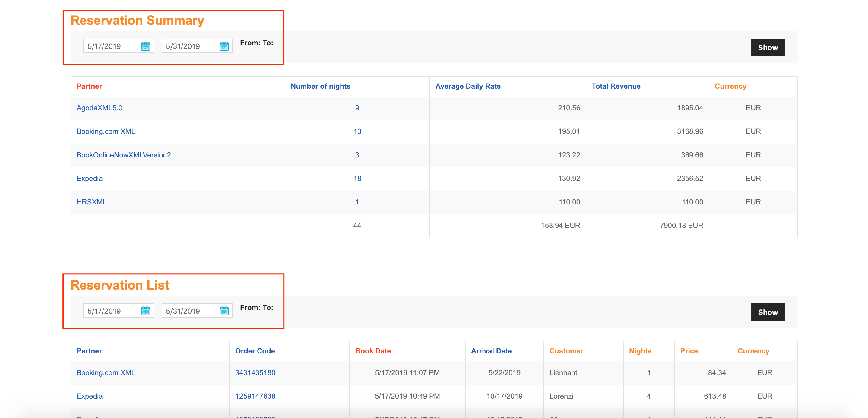Screen dimensions: 868x418
Task: Open order code 1259147638
Action: [x=255, y=396]
